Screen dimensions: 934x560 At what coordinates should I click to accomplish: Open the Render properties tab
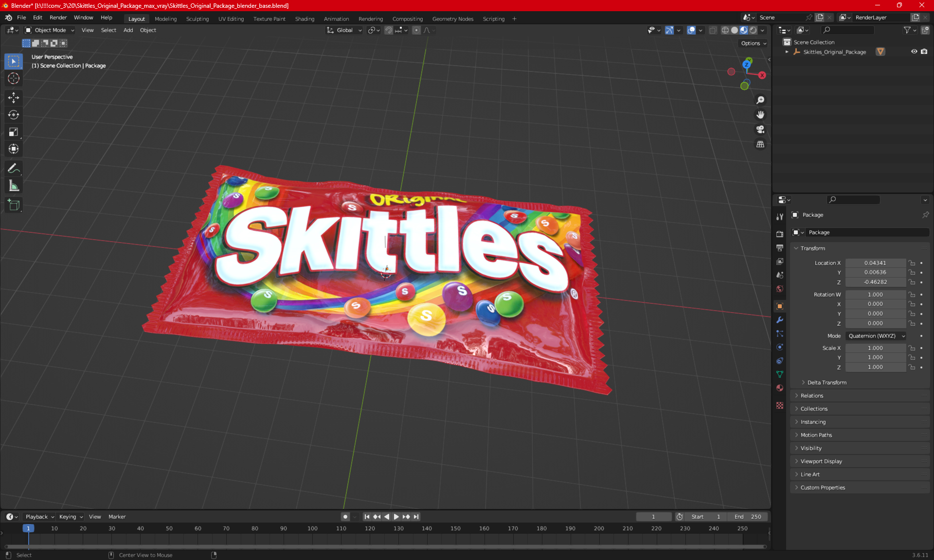pos(780,234)
